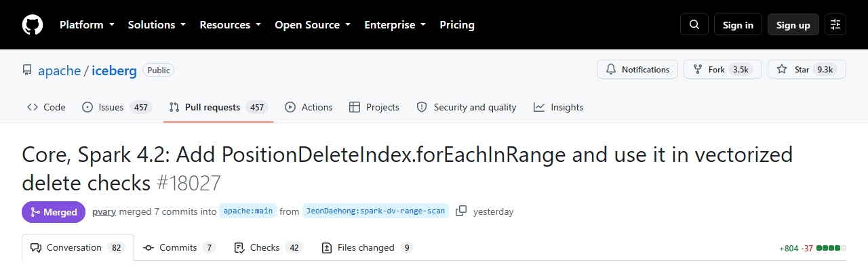Viewport: 868px width, 271px height.
Task: Click the Sign up button
Action: [x=793, y=25]
